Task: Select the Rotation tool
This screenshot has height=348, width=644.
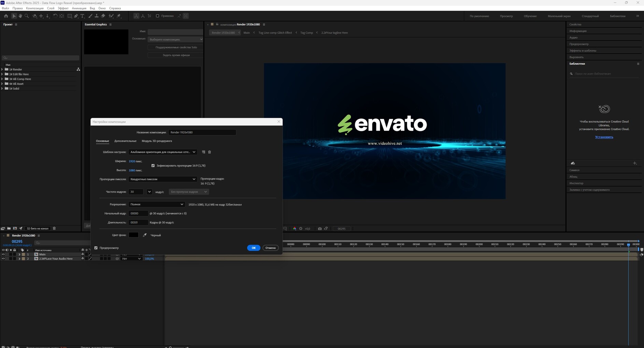Action: (55, 16)
